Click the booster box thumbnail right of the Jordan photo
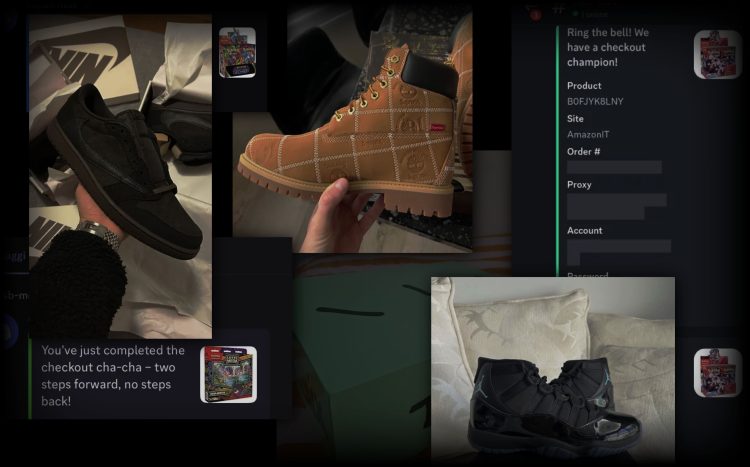750x467 pixels. (x=715, y=373)
